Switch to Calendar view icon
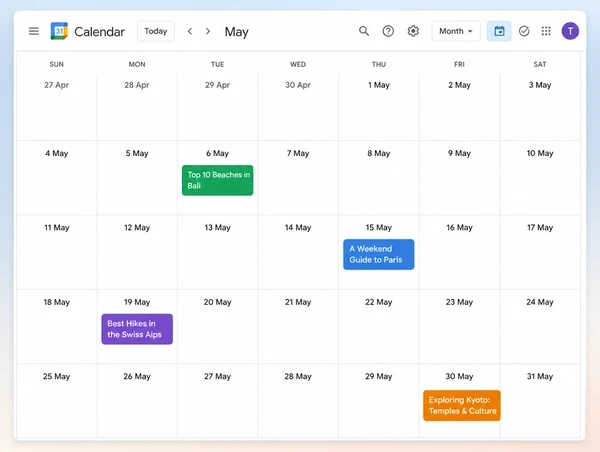The image size is (600, 452). tap(499, 31)
